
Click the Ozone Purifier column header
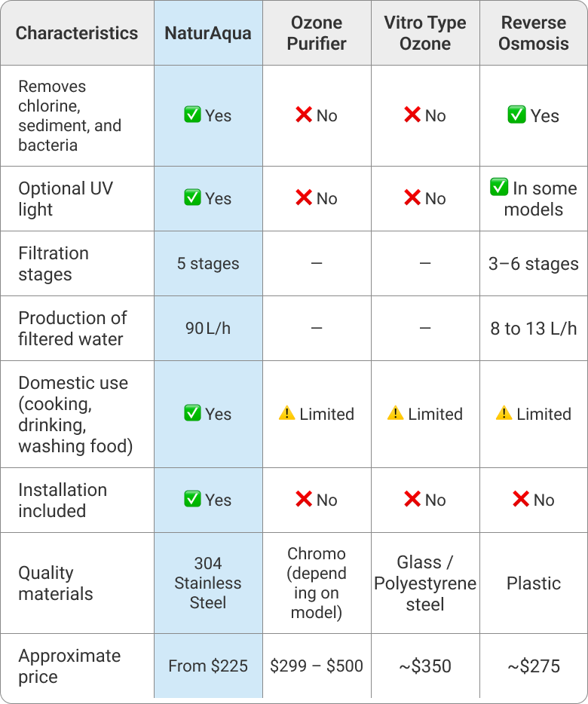[317, 33]
